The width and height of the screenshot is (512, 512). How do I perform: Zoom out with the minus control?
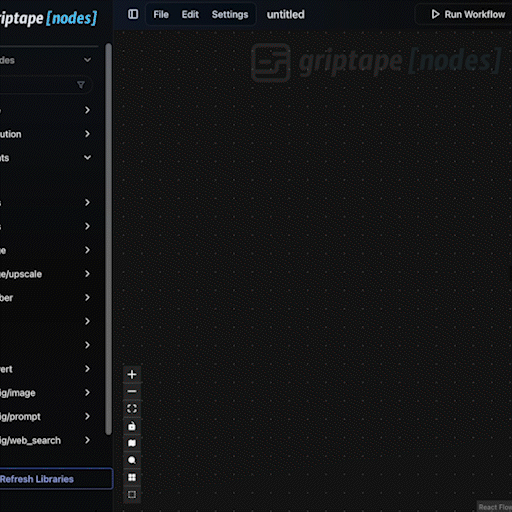tap(132, 391)
